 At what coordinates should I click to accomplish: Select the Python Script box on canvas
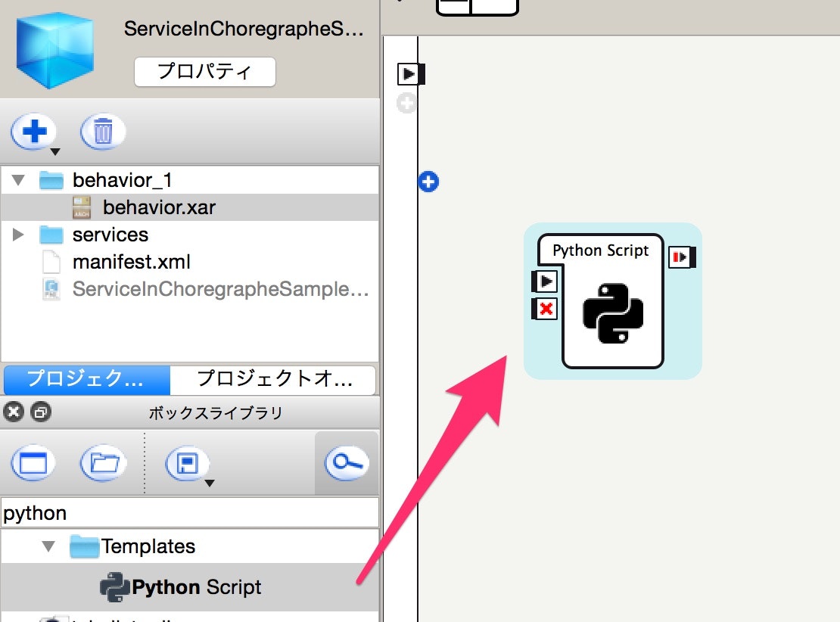(x=612, y=301)
